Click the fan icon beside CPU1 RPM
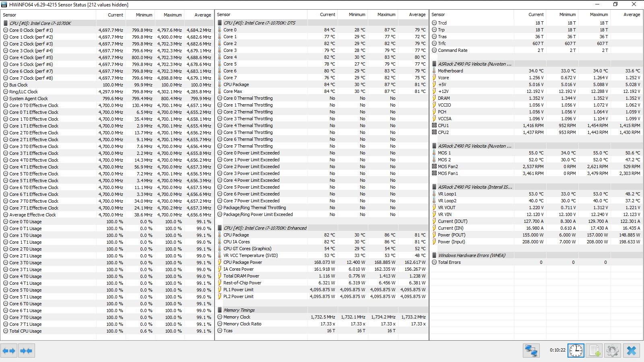Image resolution: width=644 pixels, height=362 pixels. [x=434, y=125]
